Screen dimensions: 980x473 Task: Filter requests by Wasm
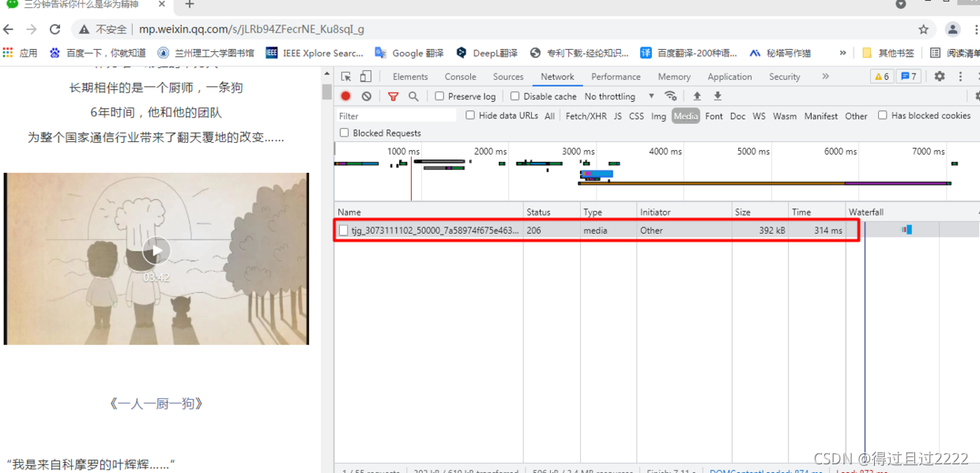[x=785, y=116]
